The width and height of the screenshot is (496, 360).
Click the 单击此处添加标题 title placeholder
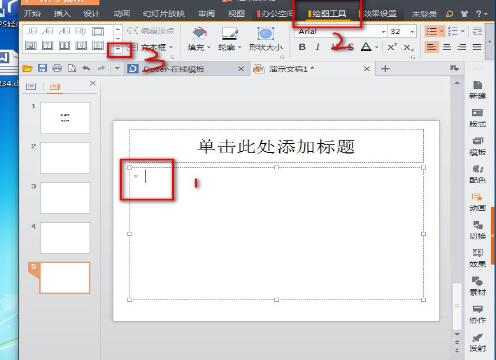(x=276, y=146)
